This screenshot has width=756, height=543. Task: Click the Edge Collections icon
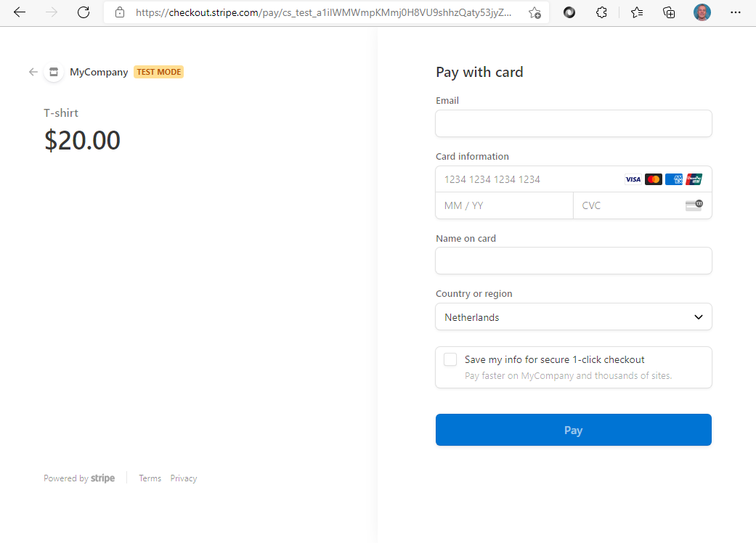(x=668, y=12)
